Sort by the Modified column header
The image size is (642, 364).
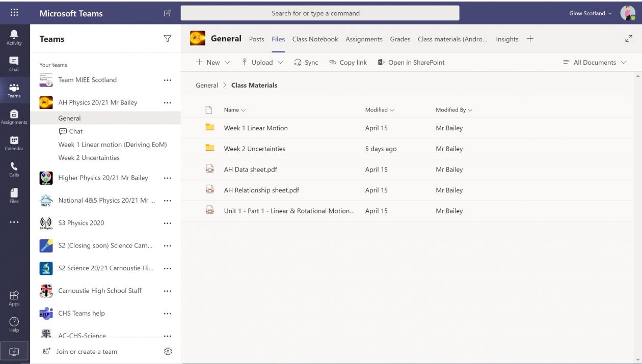[x=380, y=110]
